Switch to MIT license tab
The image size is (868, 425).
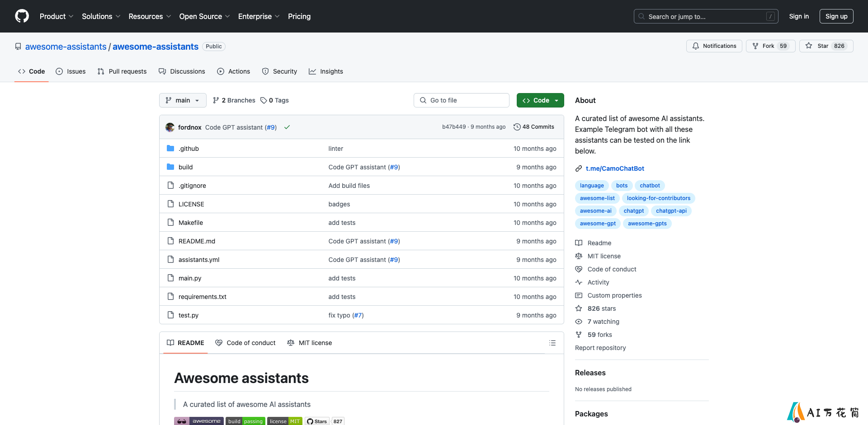coord(310,343)
